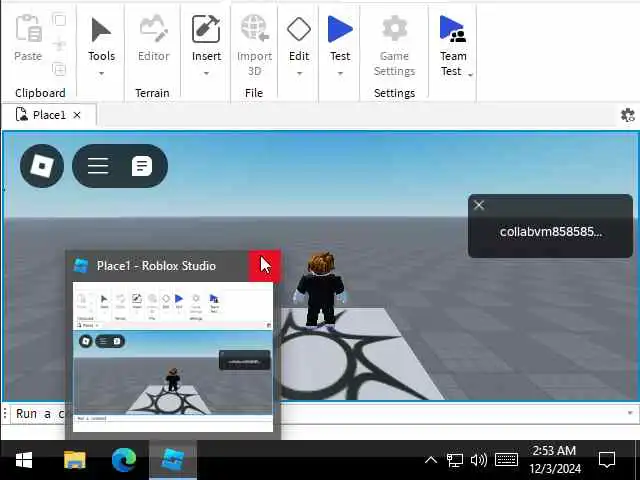Expand the Edit dropdown arrow
Image resolution: width=640 pixels, height=480 pixels.
299,73
